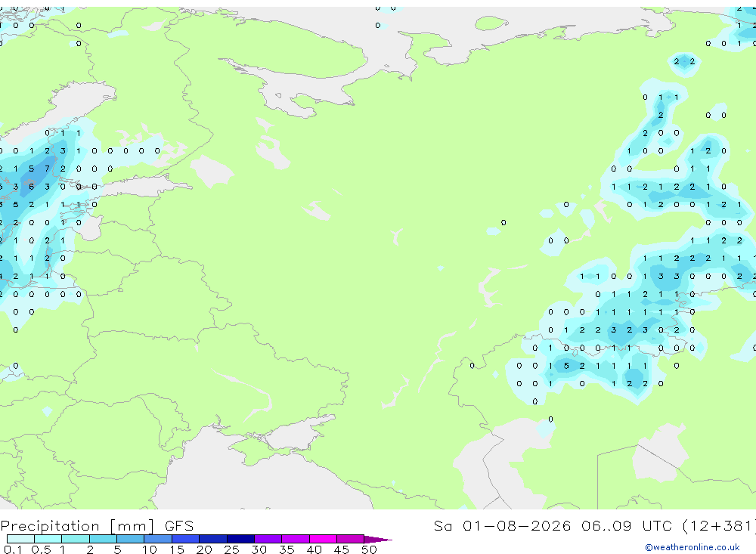Click the 10–15 mm legend swatch
This screenshot has width=756, height=554.
click(x=158, y=539)
